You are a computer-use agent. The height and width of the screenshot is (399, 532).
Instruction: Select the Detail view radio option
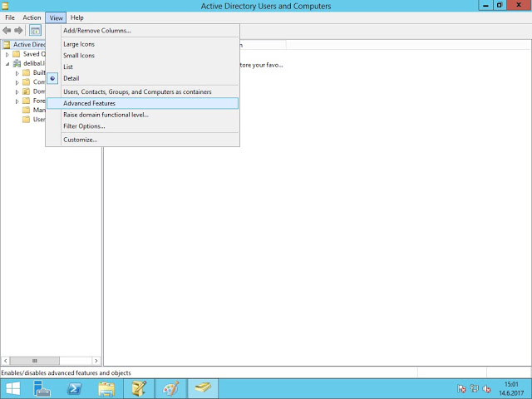click(x=71, y=78)
